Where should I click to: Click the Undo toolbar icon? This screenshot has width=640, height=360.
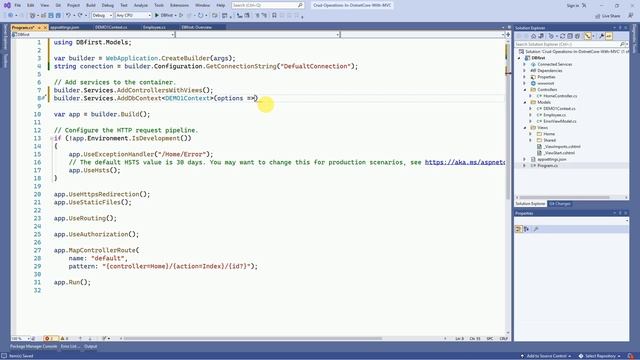(69, 16)
